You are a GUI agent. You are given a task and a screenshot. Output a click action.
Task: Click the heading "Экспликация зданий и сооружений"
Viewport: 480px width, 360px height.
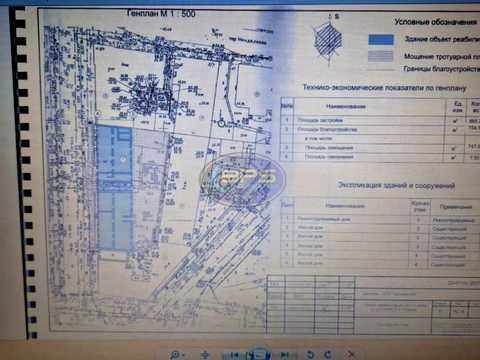tap(396, 185)
